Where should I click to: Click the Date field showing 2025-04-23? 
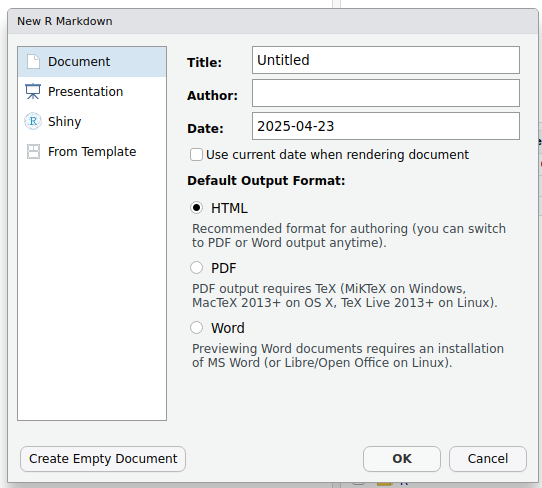click(x=386, y=126)
